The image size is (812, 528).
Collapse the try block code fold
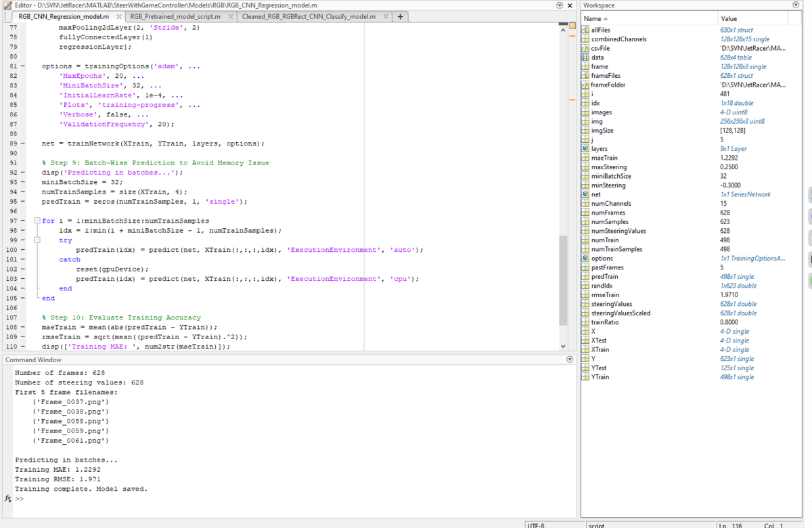(37, 240)
